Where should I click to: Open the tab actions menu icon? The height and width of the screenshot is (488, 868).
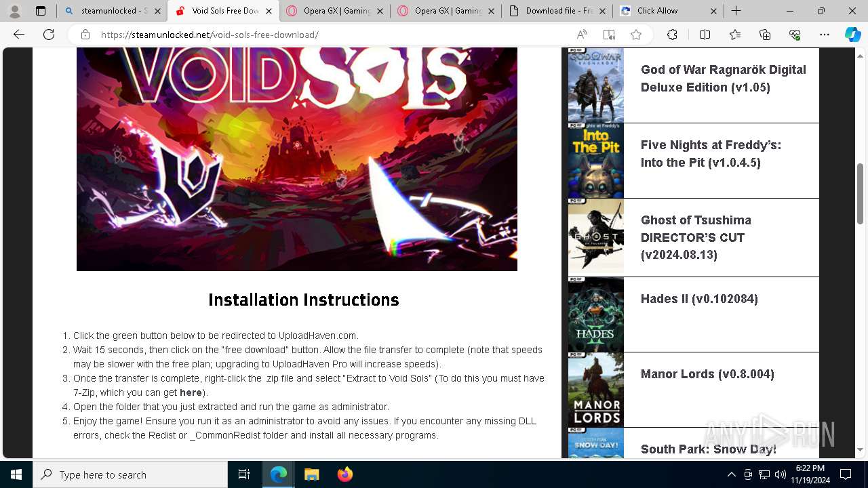(41, 11)
